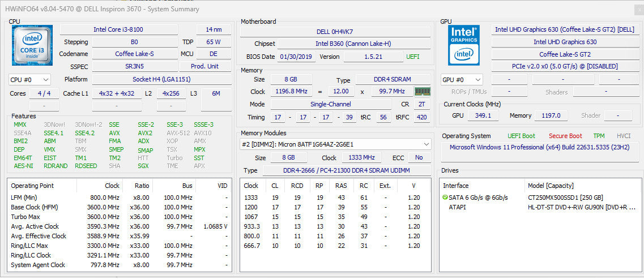644x279 pixels.
Task: Click the DE microcode value
Action: point(214,54)
